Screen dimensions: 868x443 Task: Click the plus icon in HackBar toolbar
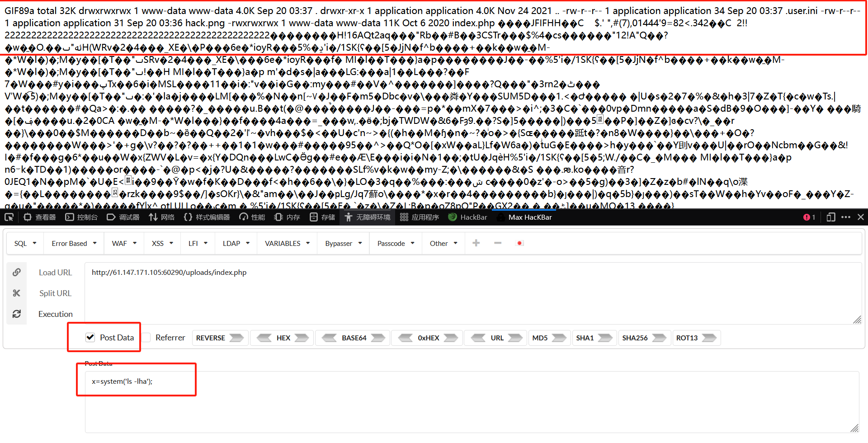coord(476,243)
